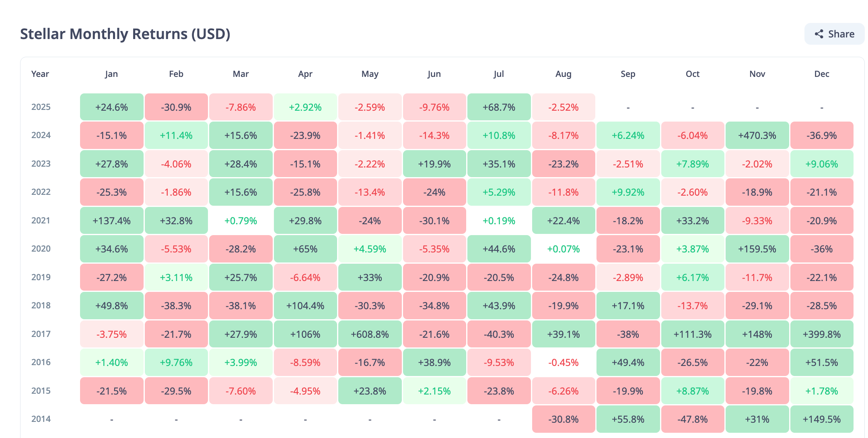Select the Jul column header
The height and width of the screenshot is (438, 868).
tap(499, 74)
